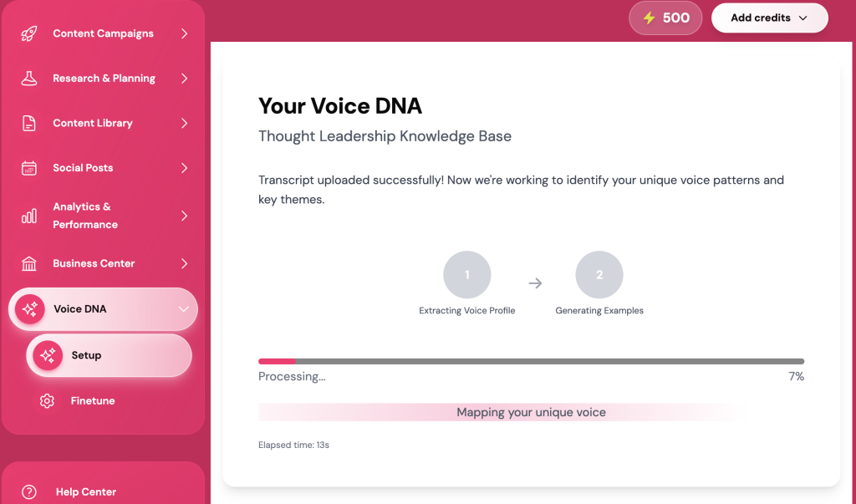
Task: Expand the Content Campaigns chevron
Action: [184, 33]
